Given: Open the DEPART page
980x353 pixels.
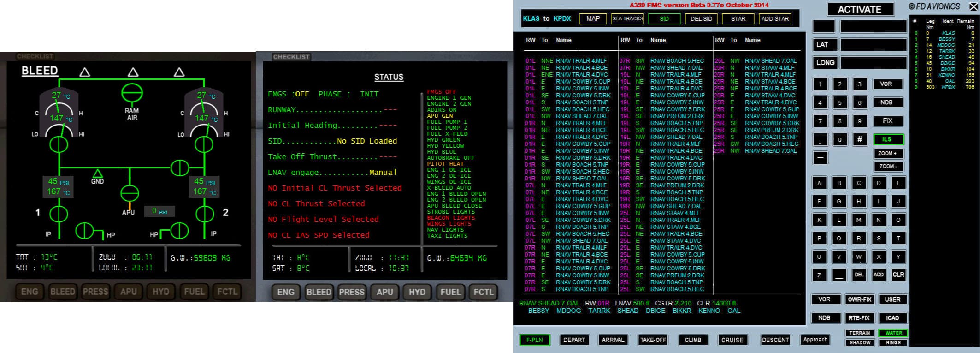Looking at the screenshot, I should click(x=574, y=340).
